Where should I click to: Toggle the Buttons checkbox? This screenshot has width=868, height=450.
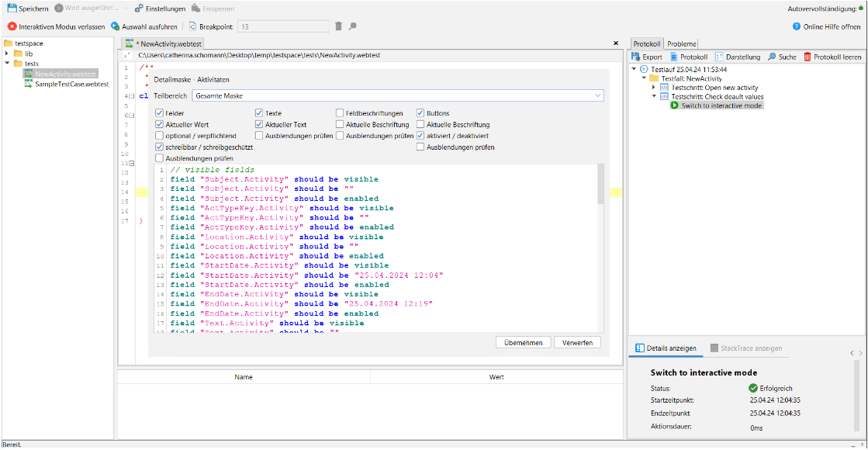(x=420, y=113)
